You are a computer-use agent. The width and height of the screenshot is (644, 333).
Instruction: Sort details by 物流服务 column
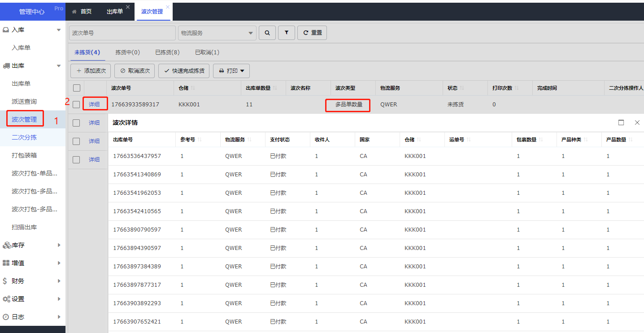(249, 140)
